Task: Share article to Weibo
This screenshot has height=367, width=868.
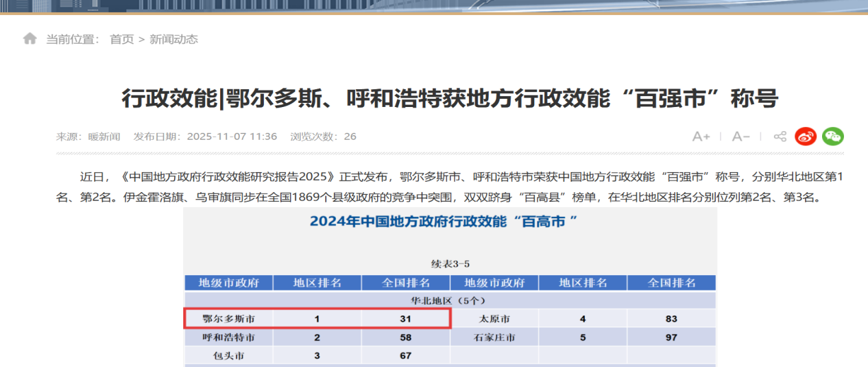Action: pos(806,137)
